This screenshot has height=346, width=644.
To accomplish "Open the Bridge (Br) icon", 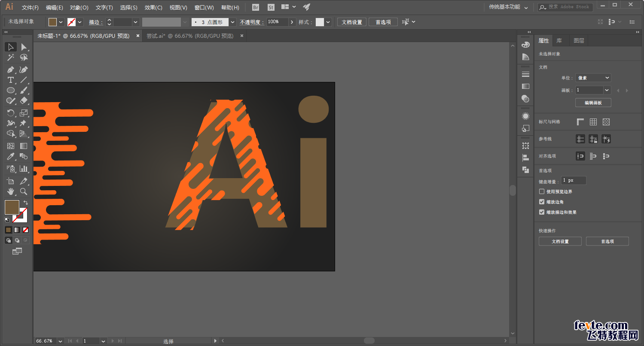I will 256,7.
